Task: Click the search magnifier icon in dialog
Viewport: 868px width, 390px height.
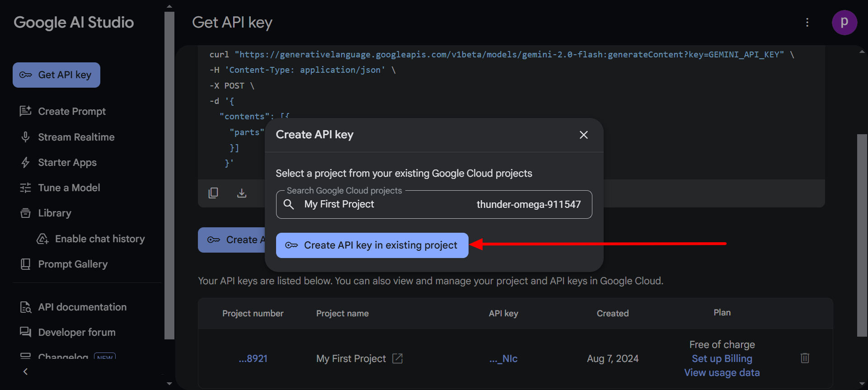Action: click(289, 204)
